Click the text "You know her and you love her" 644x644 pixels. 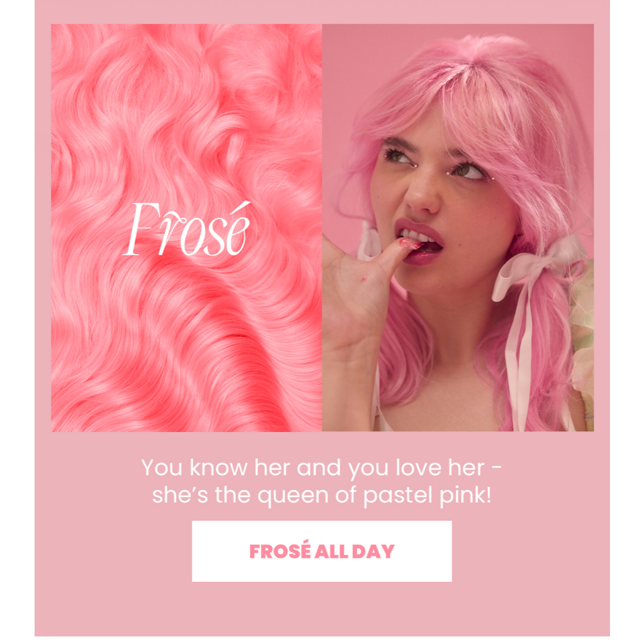313,467
